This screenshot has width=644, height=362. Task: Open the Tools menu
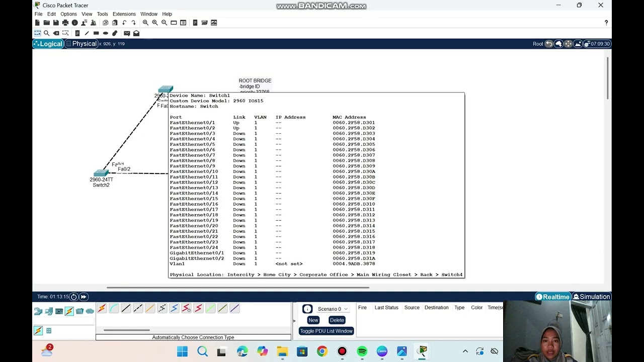(x=102, y=14)
